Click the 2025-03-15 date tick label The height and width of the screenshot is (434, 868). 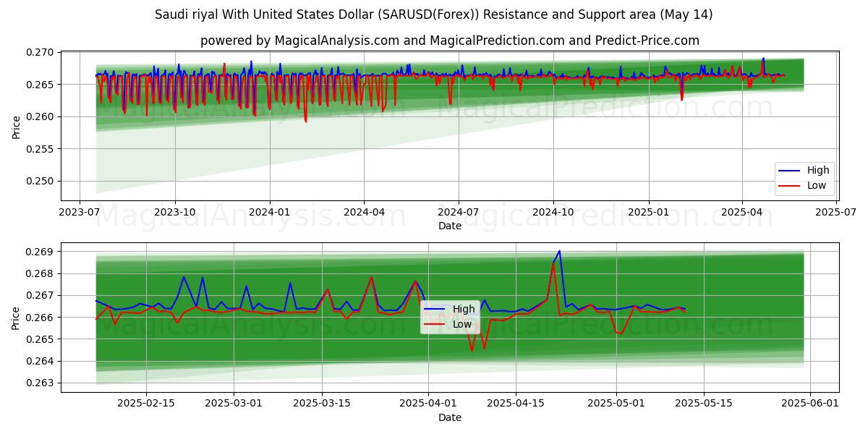click(x=323, y=404)
